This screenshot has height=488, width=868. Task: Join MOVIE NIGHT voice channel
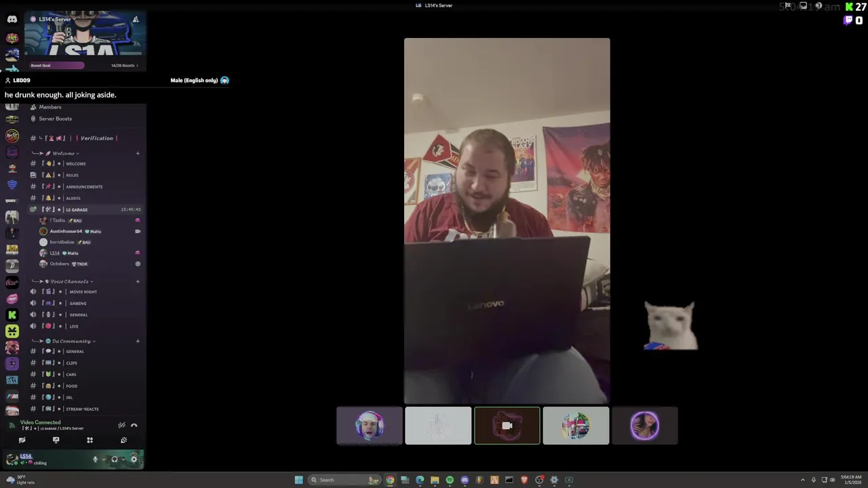[85, 291]
